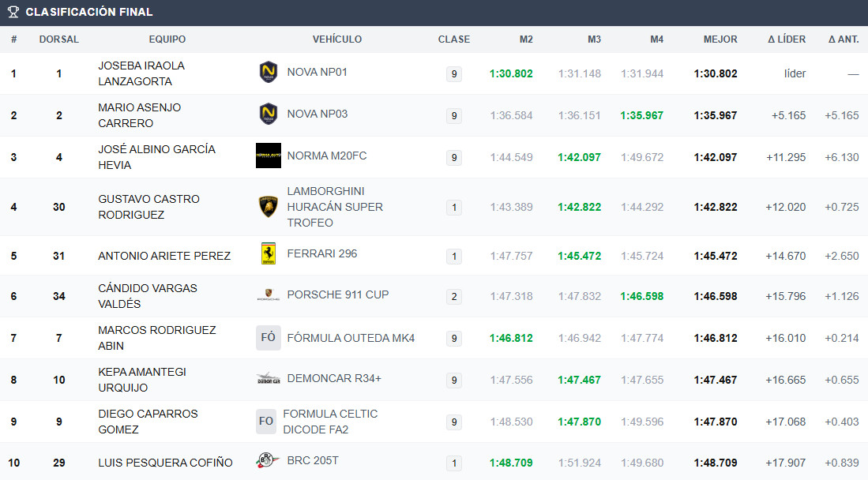The height and width of the screenshot is (480, 868).
Task: Select team name Joseba Iraola Lanzagorta
Action: (141, 73)
